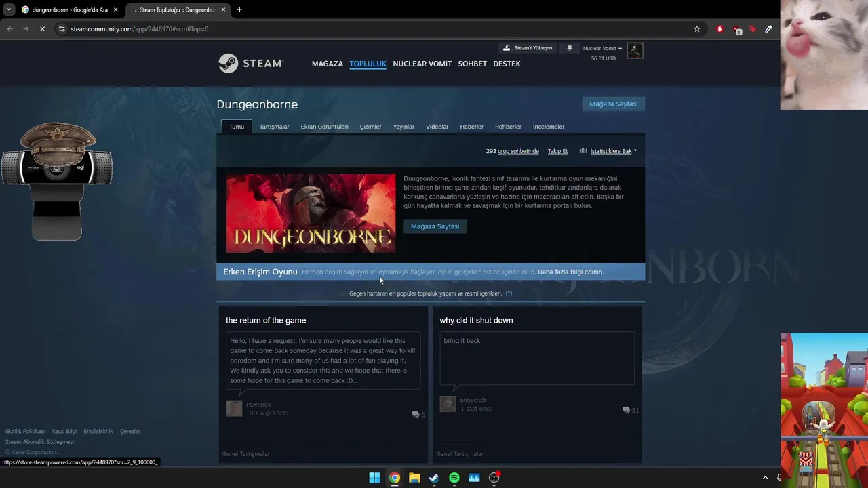
Task: Click the Steam logo in header
Action: 250,63
